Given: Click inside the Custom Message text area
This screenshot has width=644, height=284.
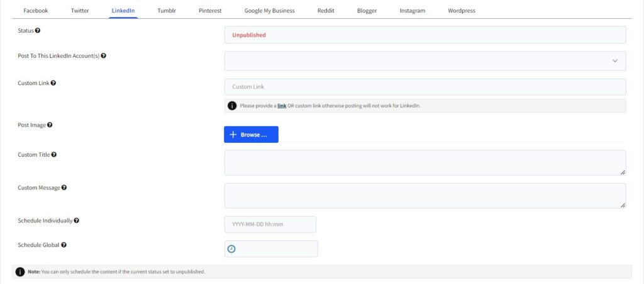Looking at the screenshot, I should coord(425,196).
